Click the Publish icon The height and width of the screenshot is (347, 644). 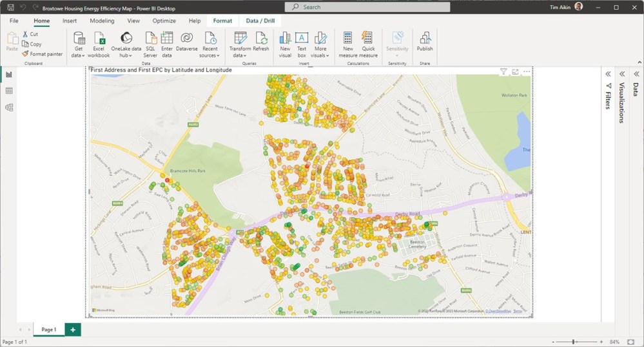pos(425,38)
